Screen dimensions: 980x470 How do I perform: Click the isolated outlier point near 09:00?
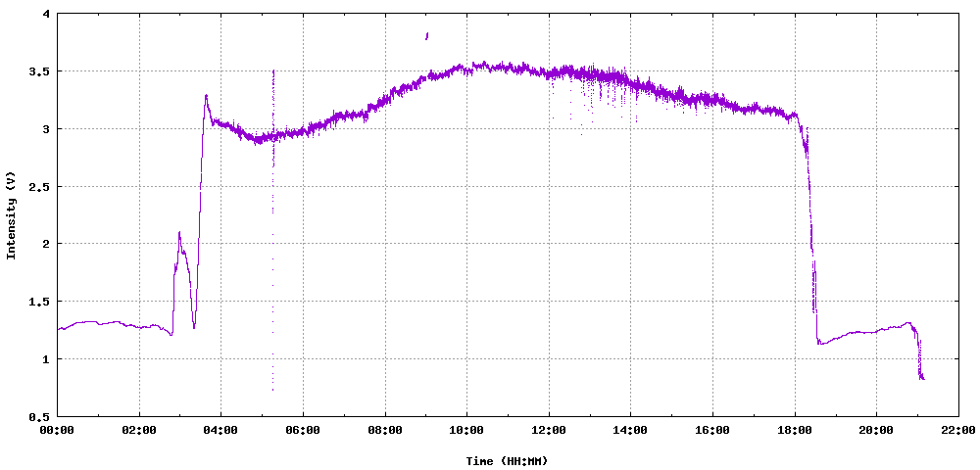427,36
